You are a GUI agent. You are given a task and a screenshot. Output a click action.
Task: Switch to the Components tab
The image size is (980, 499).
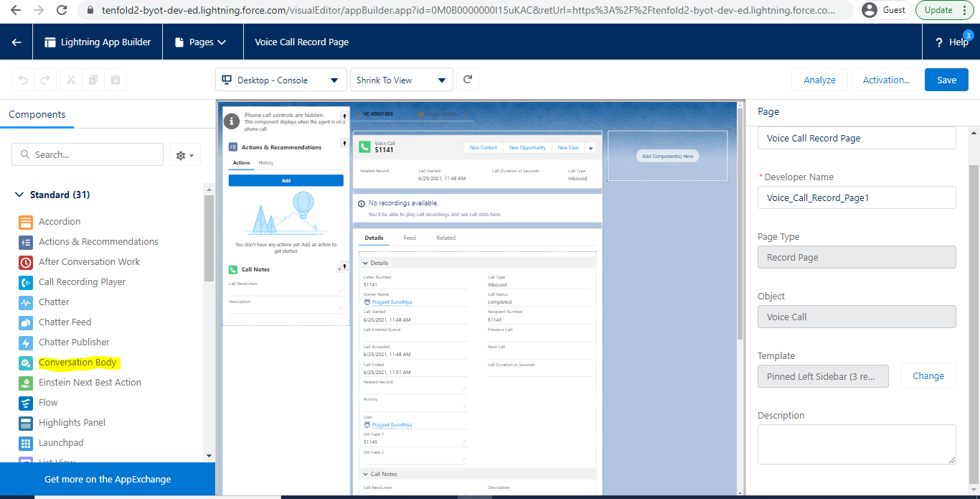point(37,114)
